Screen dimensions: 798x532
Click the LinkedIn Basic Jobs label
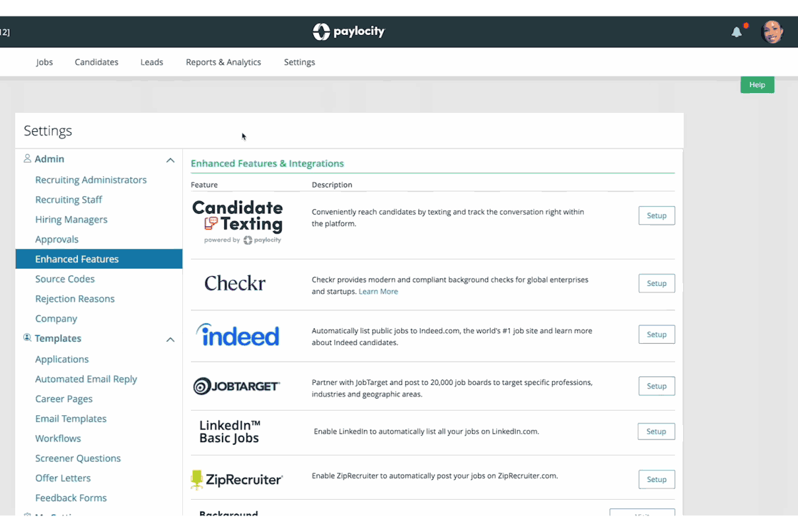point(230,432)
